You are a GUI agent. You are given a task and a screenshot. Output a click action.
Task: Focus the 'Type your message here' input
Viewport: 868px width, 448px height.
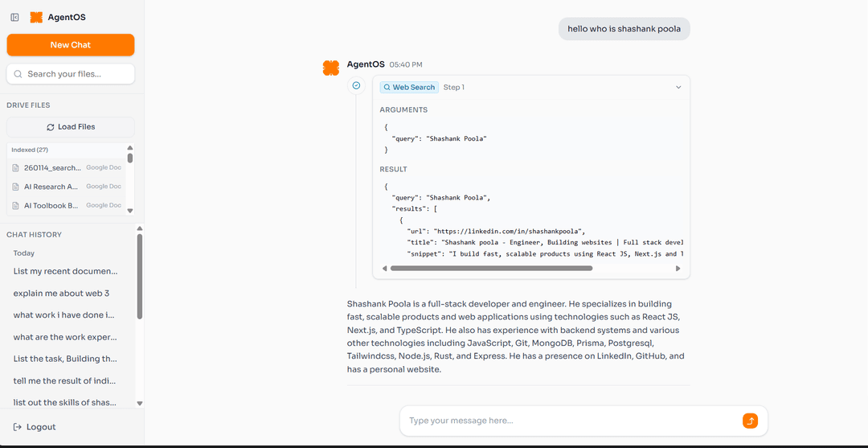pos(571,421)
